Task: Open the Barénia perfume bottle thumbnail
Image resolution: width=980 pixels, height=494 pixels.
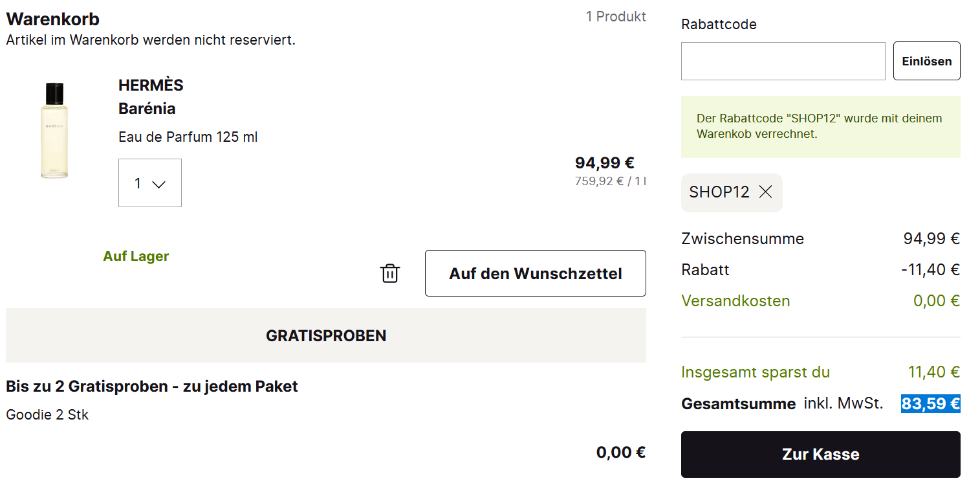Action: tap(54, 131)
